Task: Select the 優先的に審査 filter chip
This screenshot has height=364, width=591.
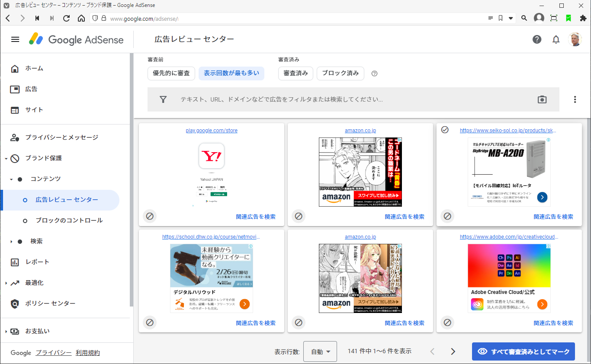Action: click(x=171, y=73)
